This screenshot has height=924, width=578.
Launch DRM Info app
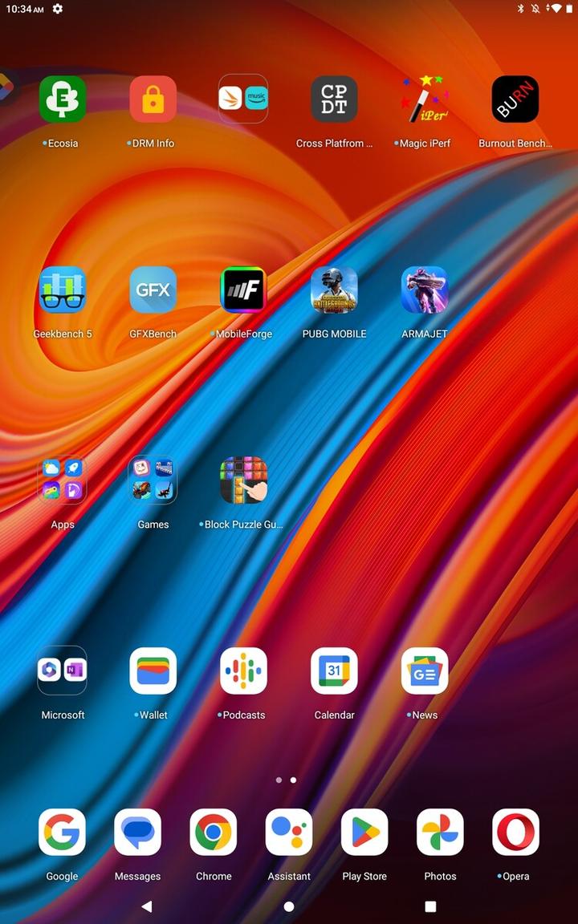point(153,99)
